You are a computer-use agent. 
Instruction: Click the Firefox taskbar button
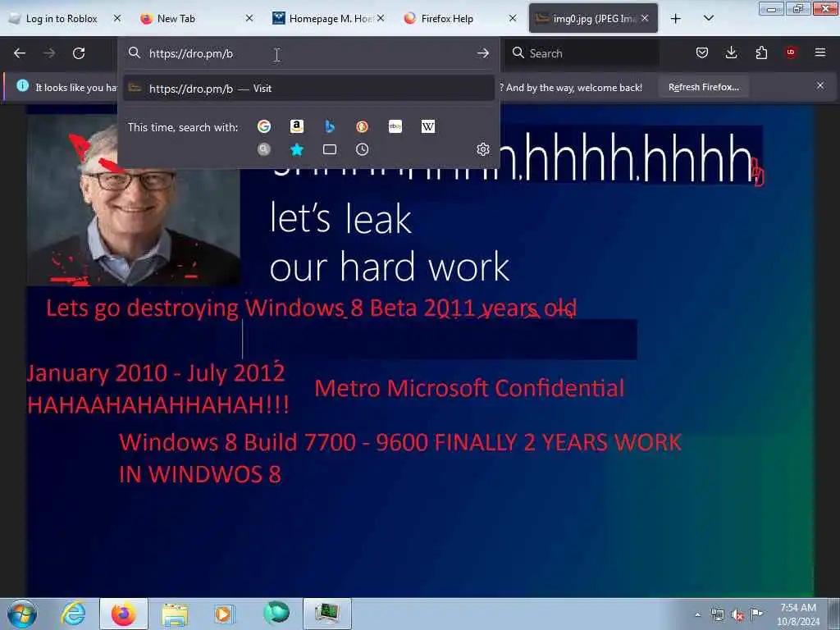[x=124, y=614]
